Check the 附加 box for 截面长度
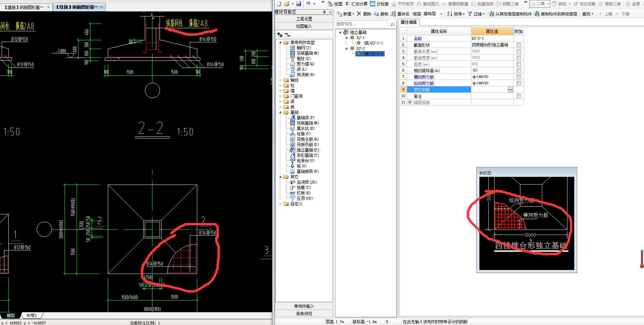This screenshot has width=644, height=325. (x=519, y=51)
